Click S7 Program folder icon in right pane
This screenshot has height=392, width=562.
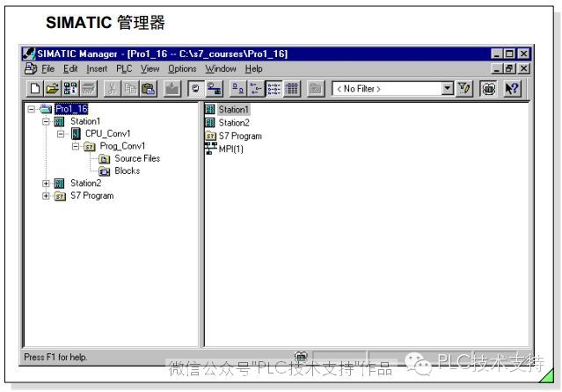click(x=210, y=136)
